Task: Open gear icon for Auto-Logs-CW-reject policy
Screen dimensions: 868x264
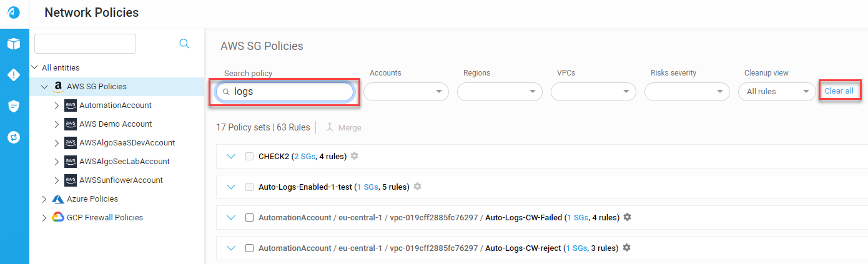Action: 626,248
